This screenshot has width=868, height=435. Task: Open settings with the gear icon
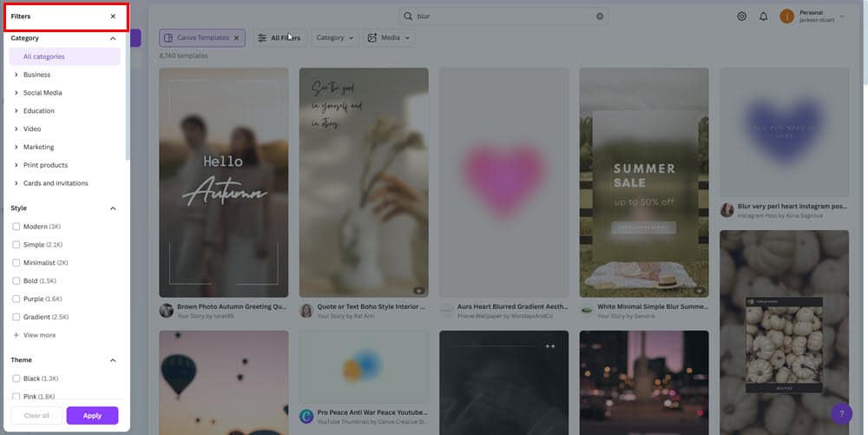coord(742,16)
